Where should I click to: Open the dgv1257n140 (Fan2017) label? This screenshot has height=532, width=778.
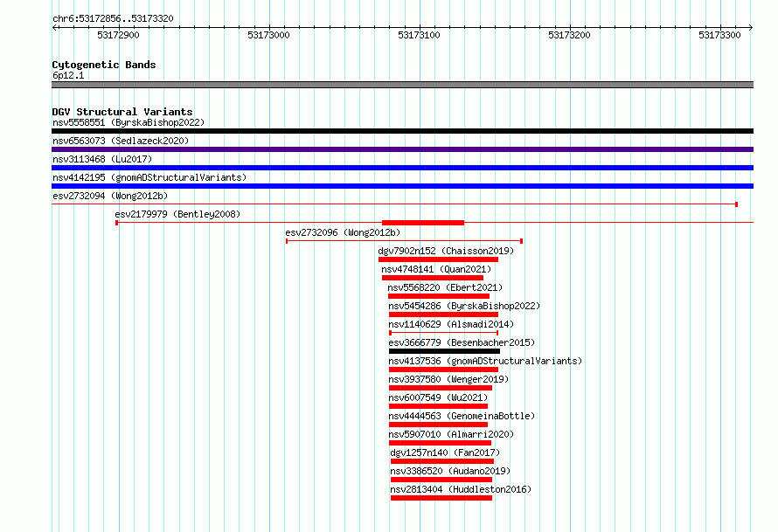(445, 453)
